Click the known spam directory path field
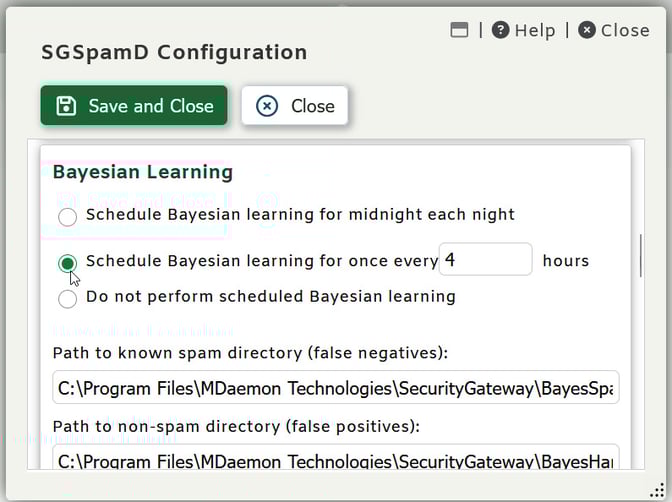Viewport: 672px width, 502px height. 336,388
